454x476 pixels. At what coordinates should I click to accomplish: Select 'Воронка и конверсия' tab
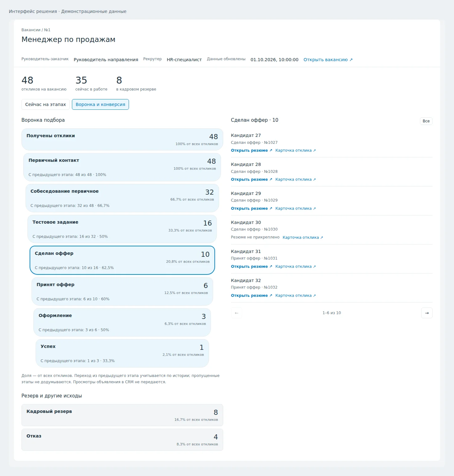pyautogui.click(x=100, y=104)
